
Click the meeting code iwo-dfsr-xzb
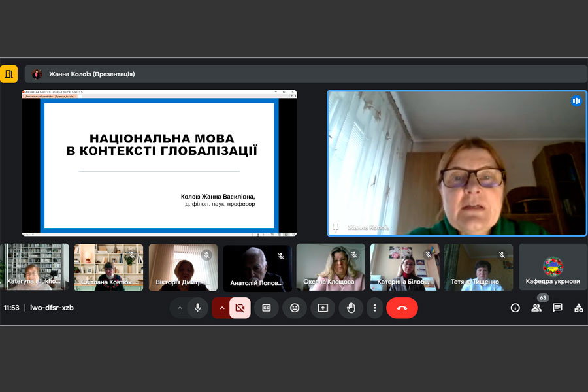[x=52, y=308]
